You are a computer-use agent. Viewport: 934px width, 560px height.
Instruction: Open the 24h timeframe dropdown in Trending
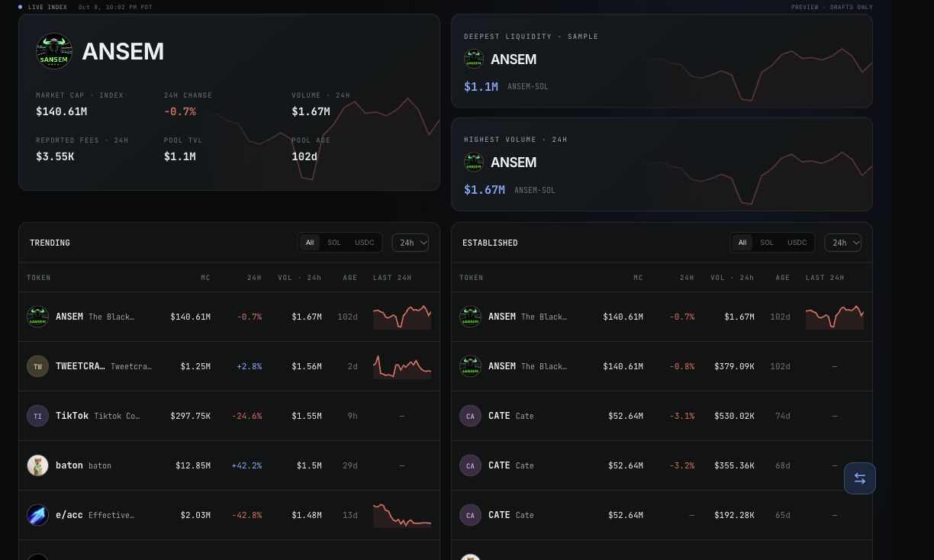pos(411,243)
